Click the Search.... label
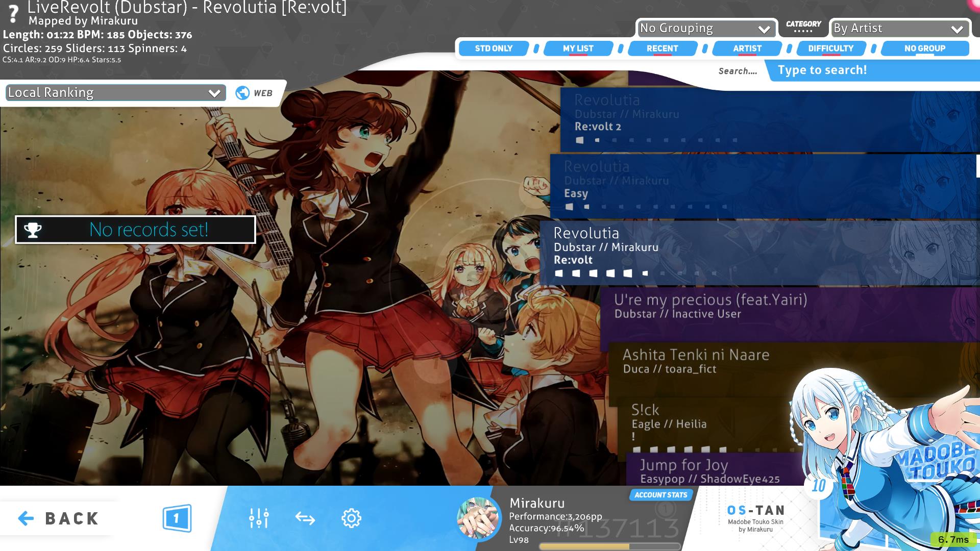This screenshot has width=980, height=551. coord(738,71)
